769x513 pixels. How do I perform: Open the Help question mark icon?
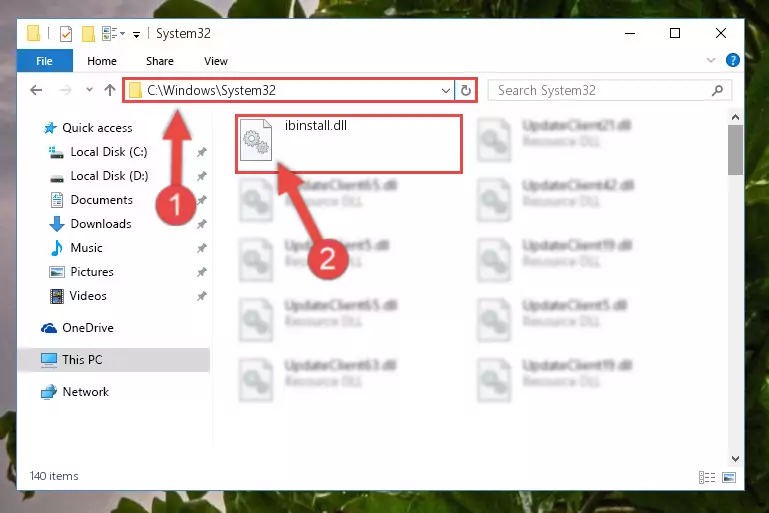[733, 60]
